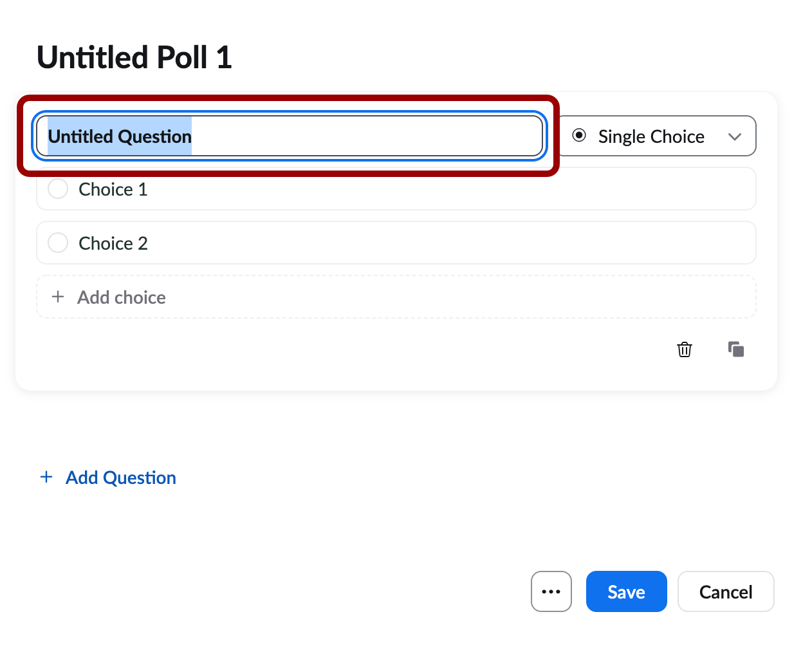Select the duplicate icon near the trash can
The width and height of the screenshot is (812, 650).
point(736,349)
